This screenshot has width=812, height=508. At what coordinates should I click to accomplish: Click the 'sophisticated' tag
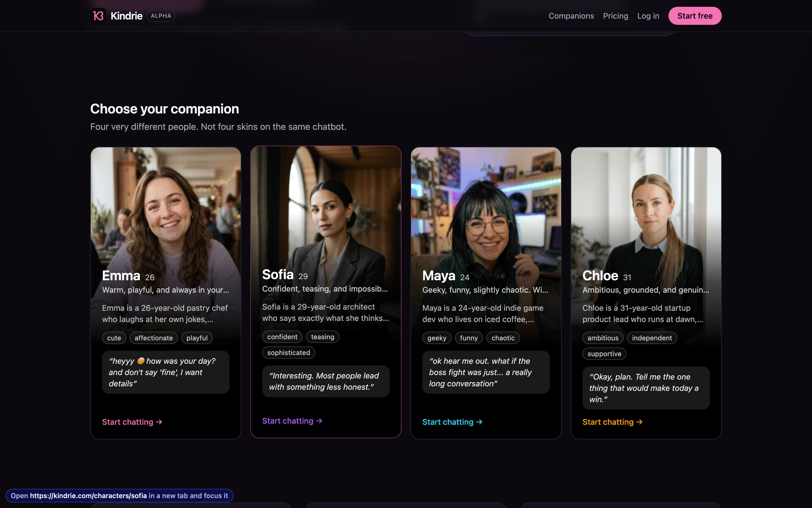point(288,352)
